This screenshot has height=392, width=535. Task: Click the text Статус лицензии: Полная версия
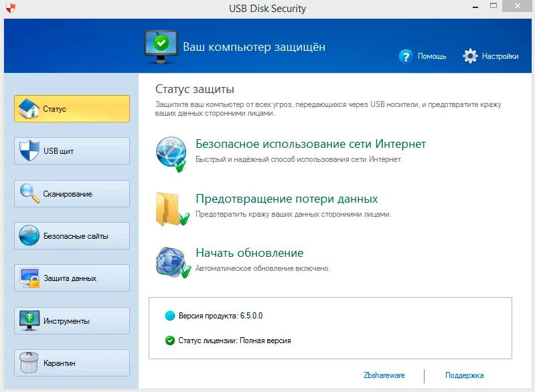click(x=235, y=340)
